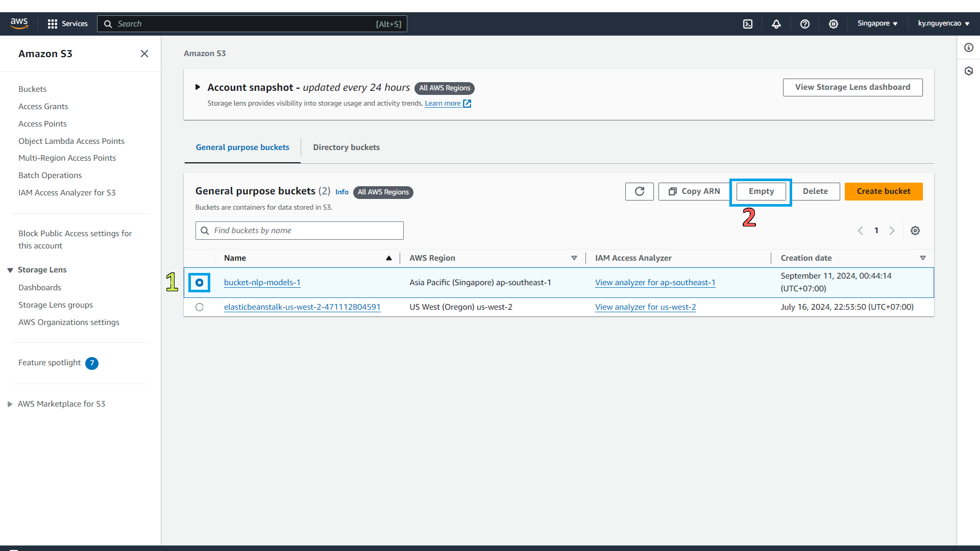The image size is (980, 551).
Task: Open Buckets in the sidebar
Action: (33, 89)
